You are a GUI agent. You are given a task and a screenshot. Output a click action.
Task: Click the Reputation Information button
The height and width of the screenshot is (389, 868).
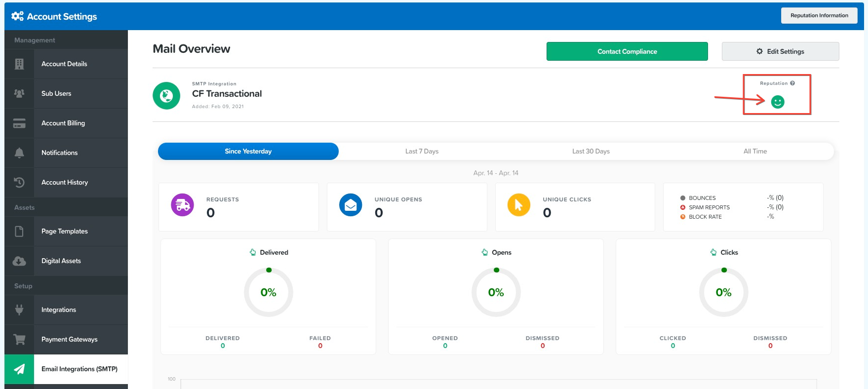click(819, 15)
